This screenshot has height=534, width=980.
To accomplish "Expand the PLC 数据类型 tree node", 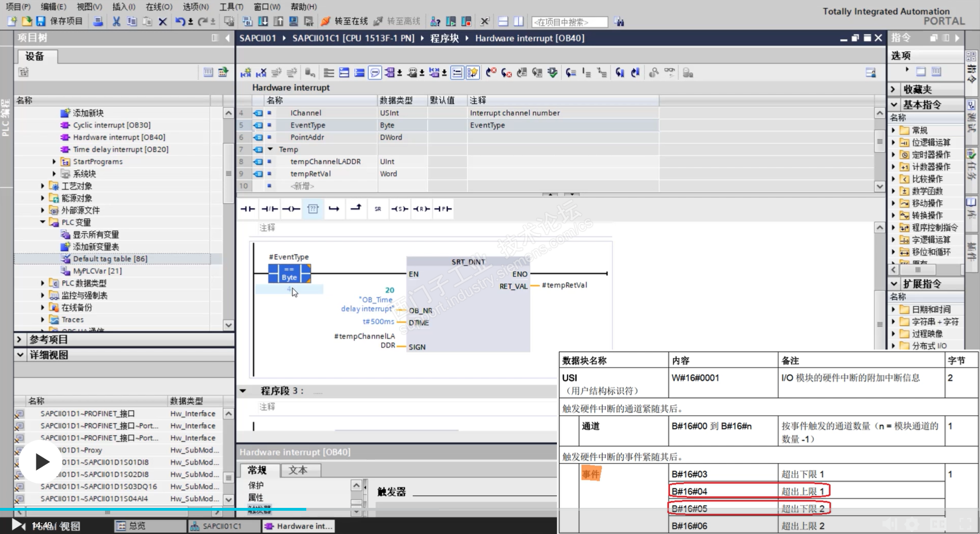I will pos(43,283).
